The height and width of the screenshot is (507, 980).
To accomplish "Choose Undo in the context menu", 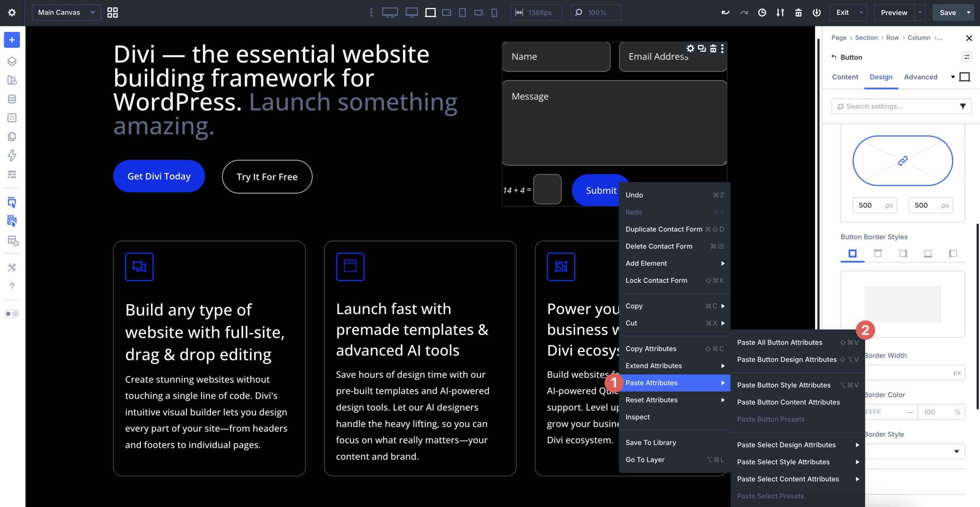I will pos(675,195).
